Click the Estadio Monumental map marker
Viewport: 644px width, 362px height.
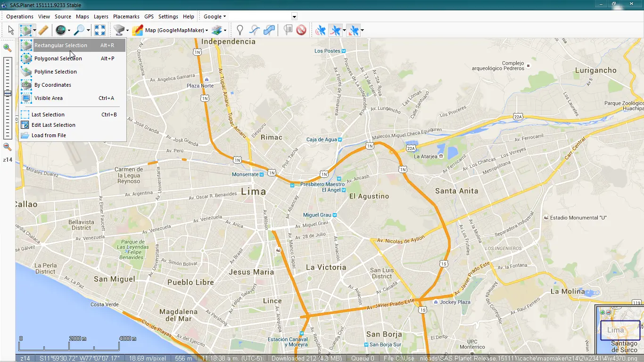[x=546, y=218]
